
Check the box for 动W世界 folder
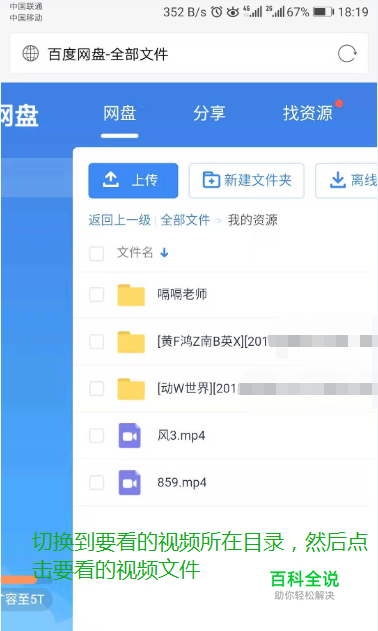pos(97,389)
